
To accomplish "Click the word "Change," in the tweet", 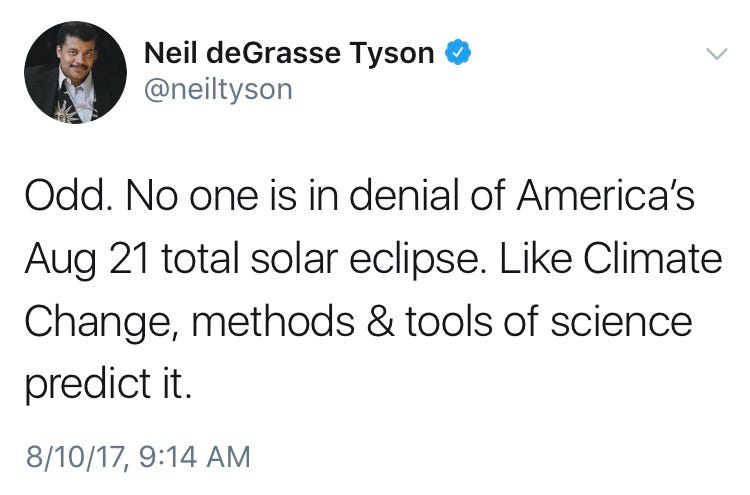I will tap(103, 324).
